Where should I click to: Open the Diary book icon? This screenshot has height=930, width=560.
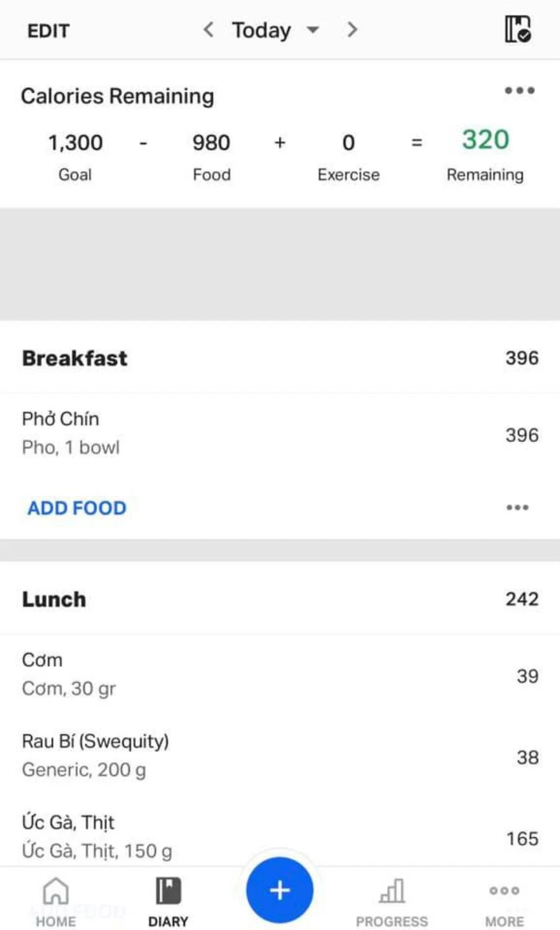point(168,891)
